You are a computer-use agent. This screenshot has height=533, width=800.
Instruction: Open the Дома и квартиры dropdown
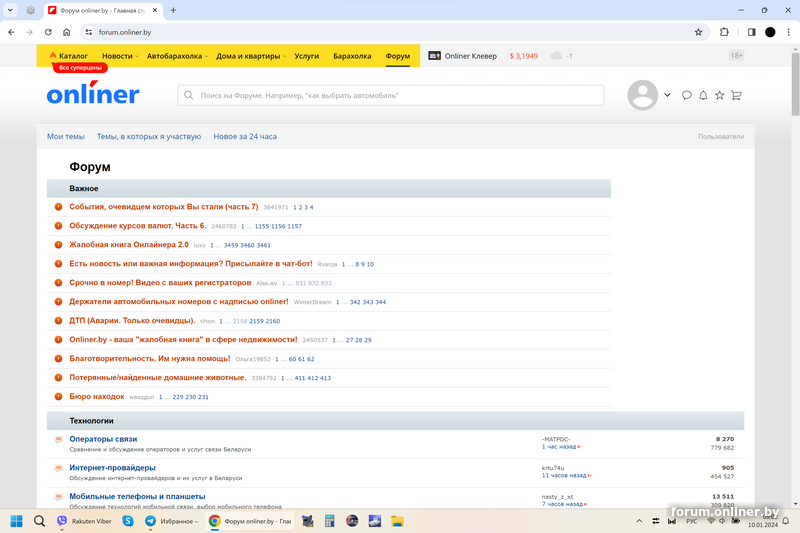click(253, 56)
